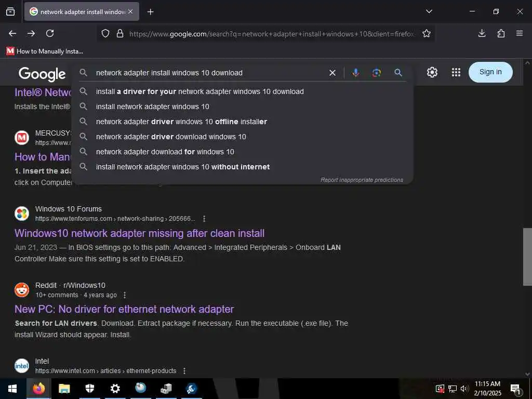View site security lock info
532x399 pixels.
pyautogui.click(x=120, y=34)
